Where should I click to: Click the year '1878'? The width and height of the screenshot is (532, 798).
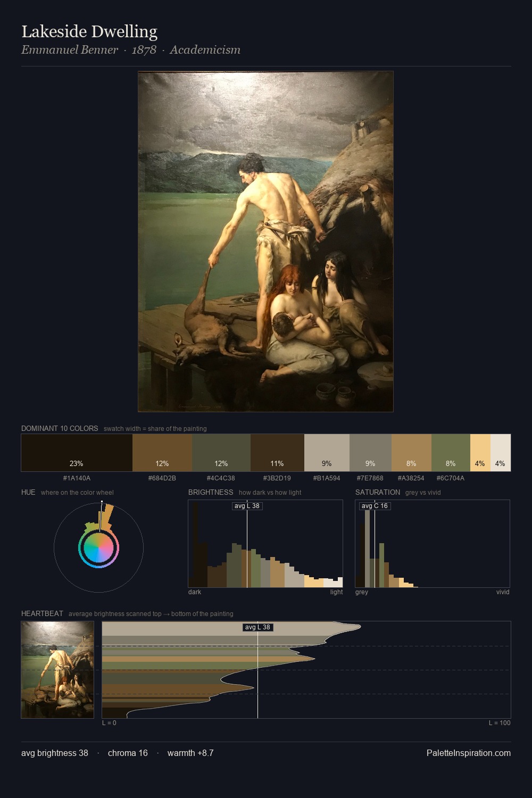[144, 50]
